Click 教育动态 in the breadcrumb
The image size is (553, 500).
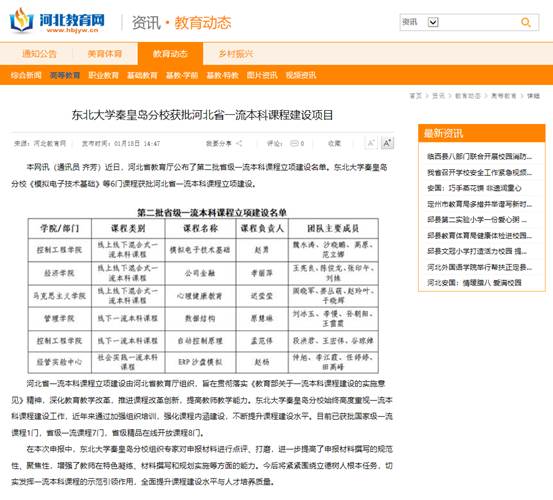[x=468, y=96]
